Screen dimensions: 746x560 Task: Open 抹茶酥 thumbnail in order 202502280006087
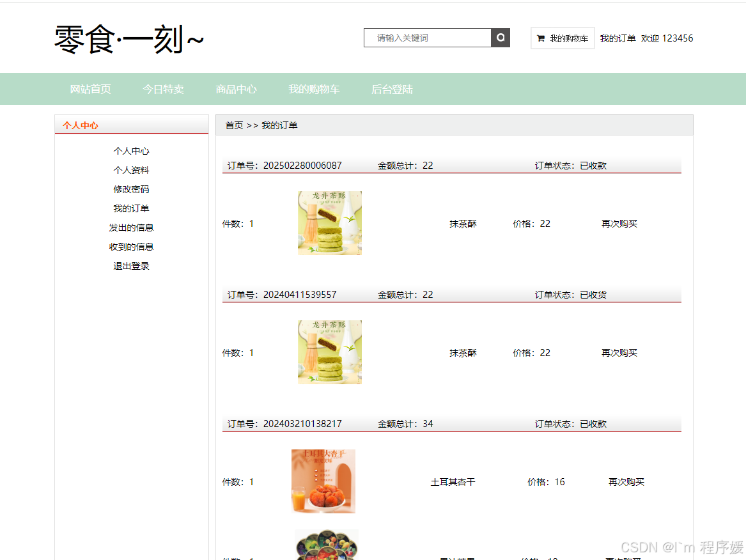(x=330, y=223)
